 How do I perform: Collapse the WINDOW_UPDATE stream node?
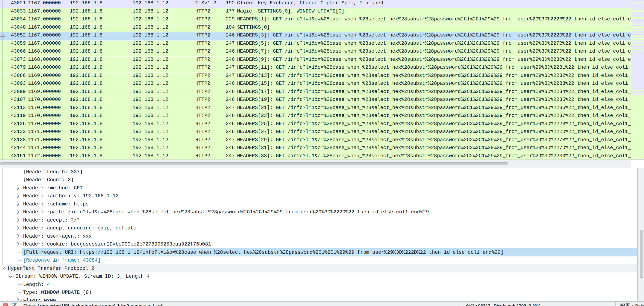(x=11, y=276)
